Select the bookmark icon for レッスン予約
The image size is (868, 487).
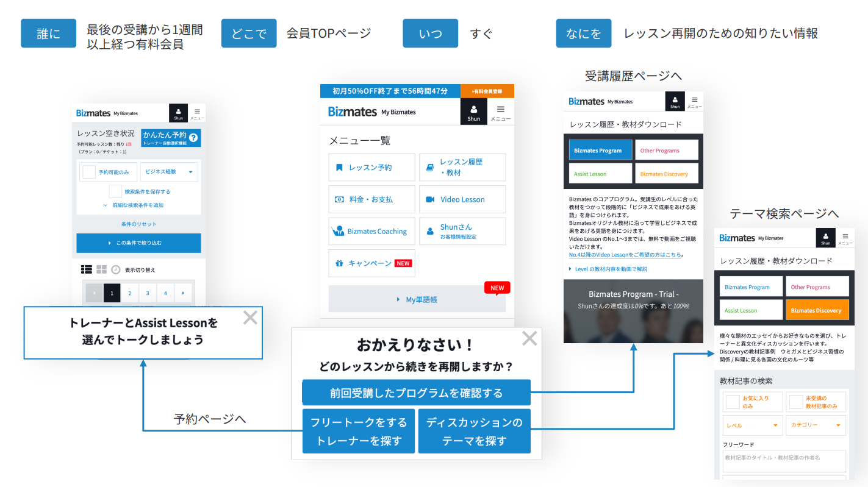[340, 167]
